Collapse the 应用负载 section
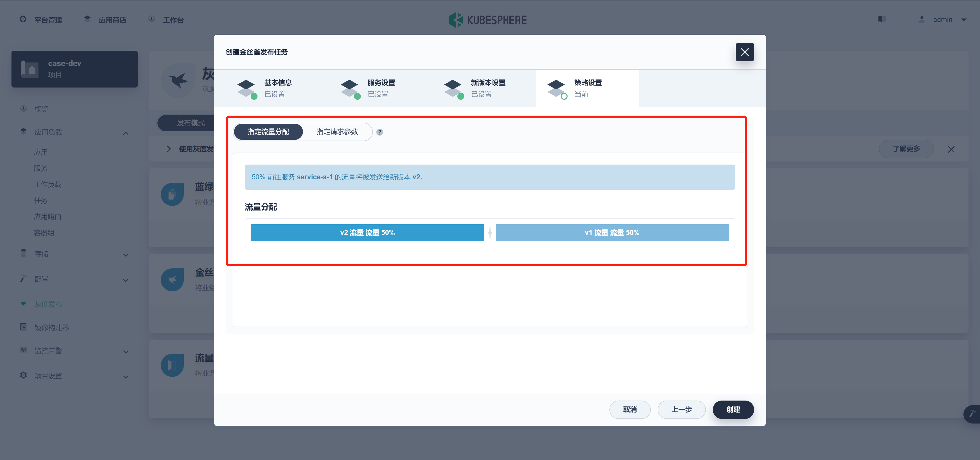 (x=126, y=133)
